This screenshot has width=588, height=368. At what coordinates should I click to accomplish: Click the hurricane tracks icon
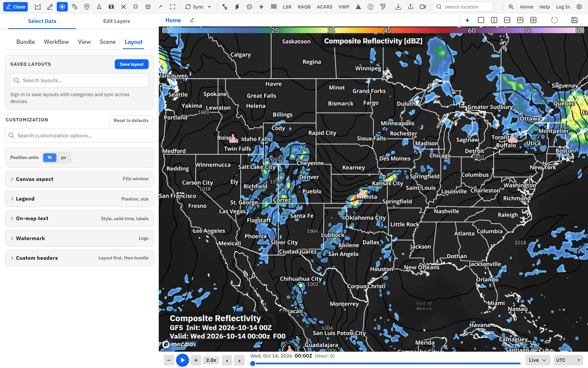(237, 7)
